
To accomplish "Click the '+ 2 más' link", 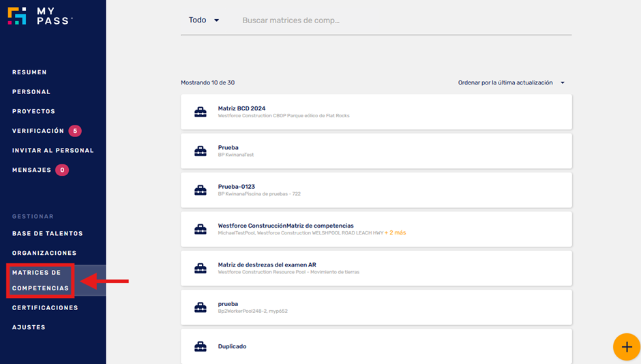I will (396, 232).
